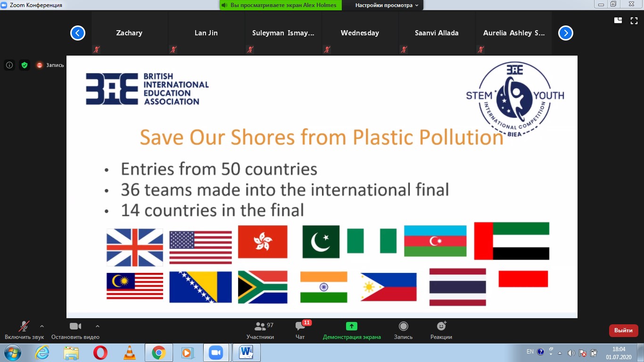The height and width of the screenshot is (362, 644).
Task: Open the Participants panel icon
Action: [x=260, y=326]
